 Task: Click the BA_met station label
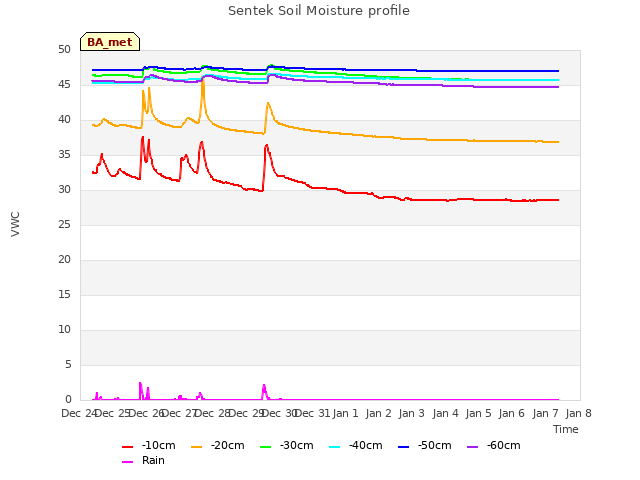110,42
